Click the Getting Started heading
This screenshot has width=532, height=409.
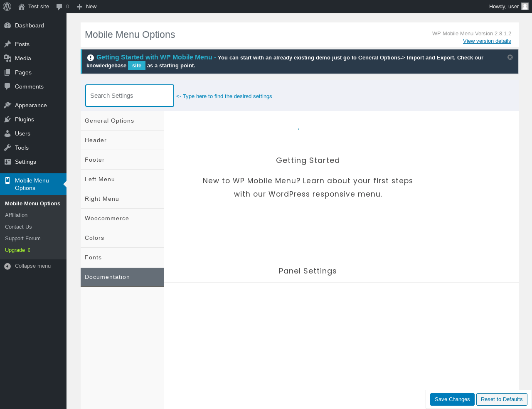click(308, 160)
